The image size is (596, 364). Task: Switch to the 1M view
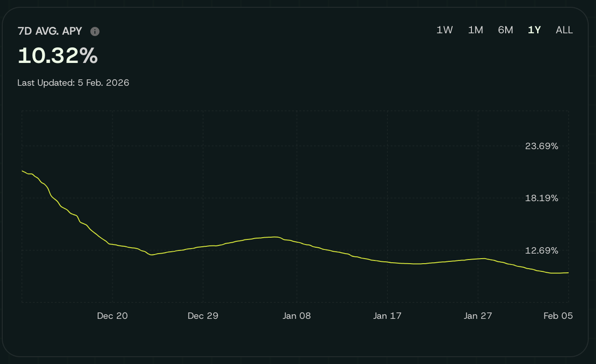476,30
